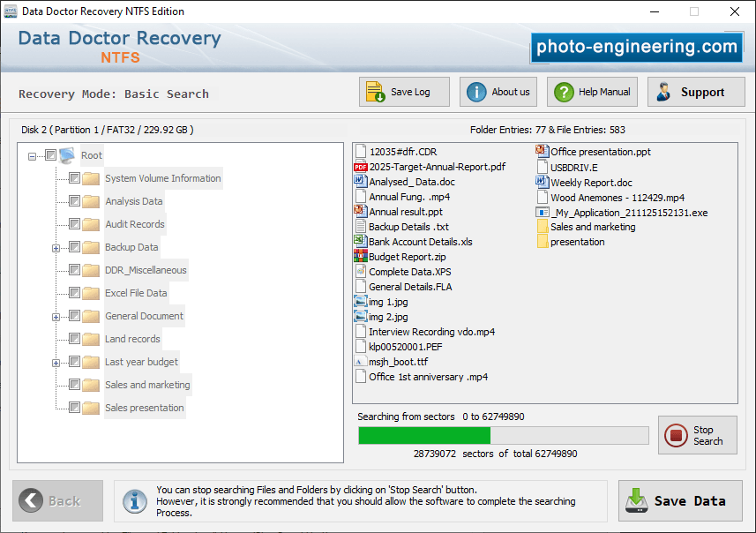756x533 pixels.
Task: Click the Support button
Action: [696, 92]
